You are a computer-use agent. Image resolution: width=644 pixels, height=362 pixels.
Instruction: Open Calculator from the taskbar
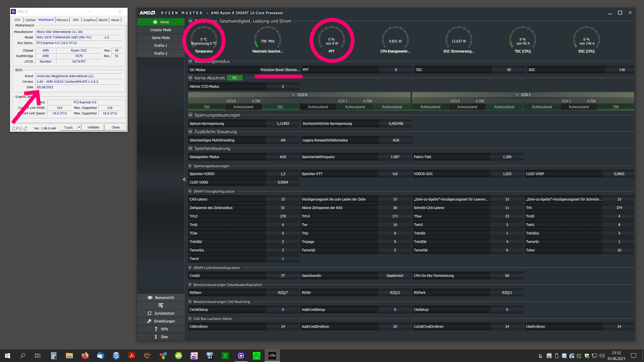click(x=54, y=355)
